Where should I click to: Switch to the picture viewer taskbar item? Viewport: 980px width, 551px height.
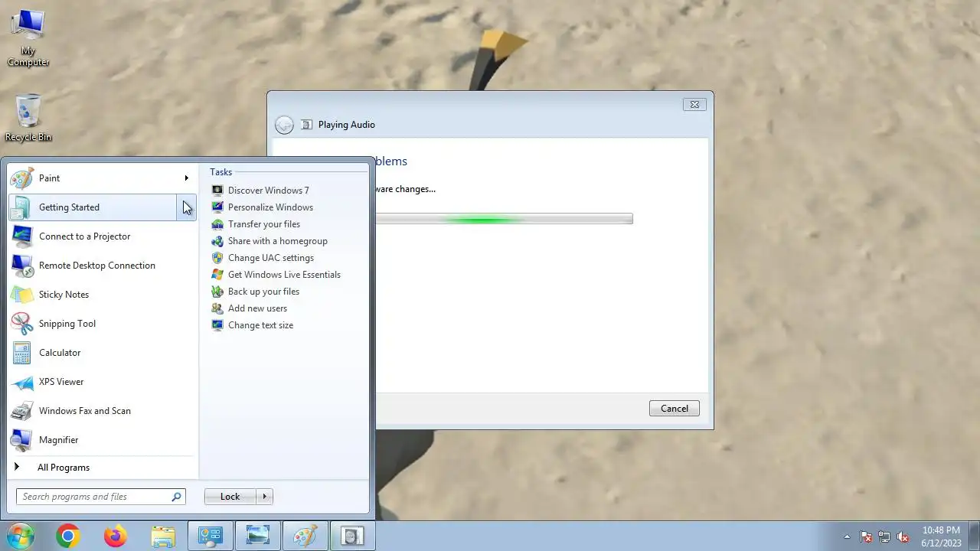point(257,536)
